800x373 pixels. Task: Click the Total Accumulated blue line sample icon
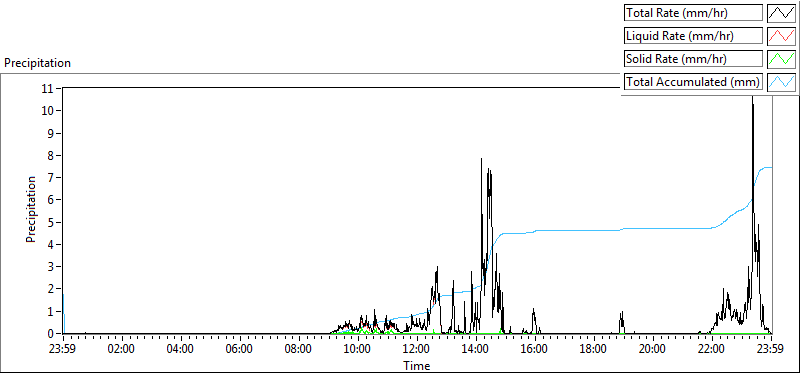(x=782, y=82)
